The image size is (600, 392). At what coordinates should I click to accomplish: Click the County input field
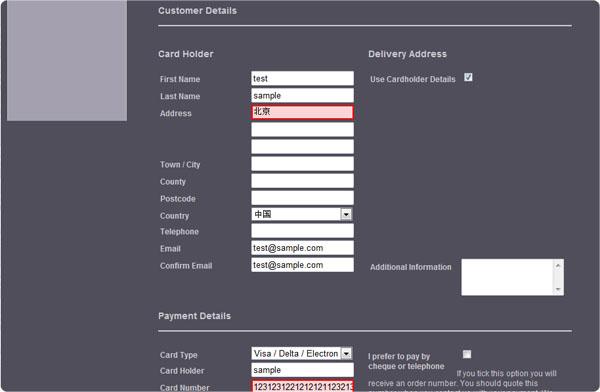click(x=302, y=181)
